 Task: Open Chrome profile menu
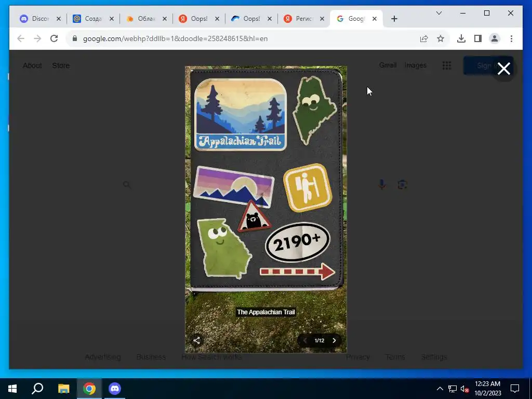point(495,38)
